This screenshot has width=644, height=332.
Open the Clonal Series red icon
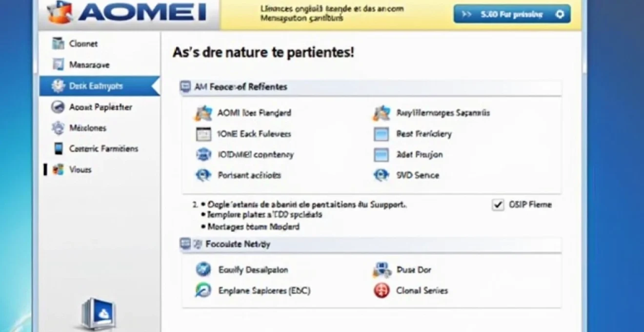coord(381,290)
